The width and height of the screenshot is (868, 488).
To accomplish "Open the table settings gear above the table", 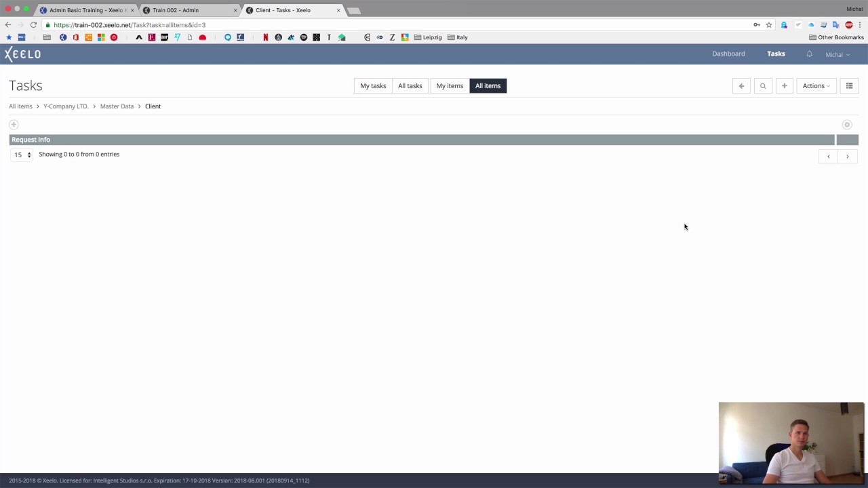I will point(847,125).
